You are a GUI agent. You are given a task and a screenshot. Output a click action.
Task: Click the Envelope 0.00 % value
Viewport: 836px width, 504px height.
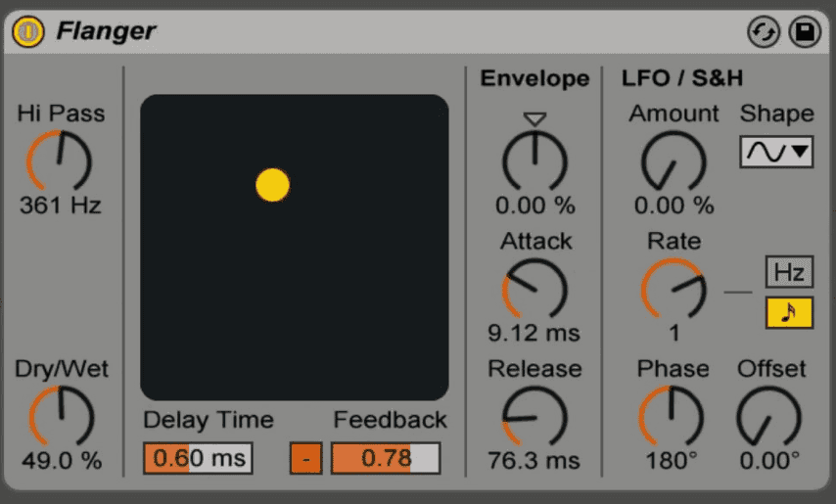click(534, 206)
